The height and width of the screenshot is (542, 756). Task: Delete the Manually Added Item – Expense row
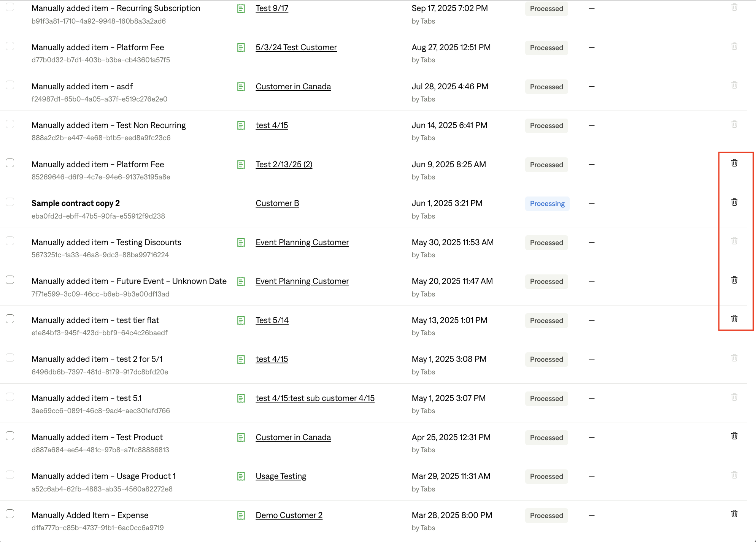pyautogui.click(x=734, y=514)
